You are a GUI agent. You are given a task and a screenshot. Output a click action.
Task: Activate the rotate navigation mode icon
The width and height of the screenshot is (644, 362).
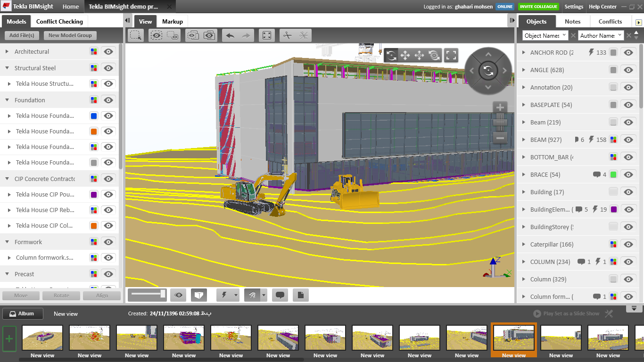coord(391,55)
